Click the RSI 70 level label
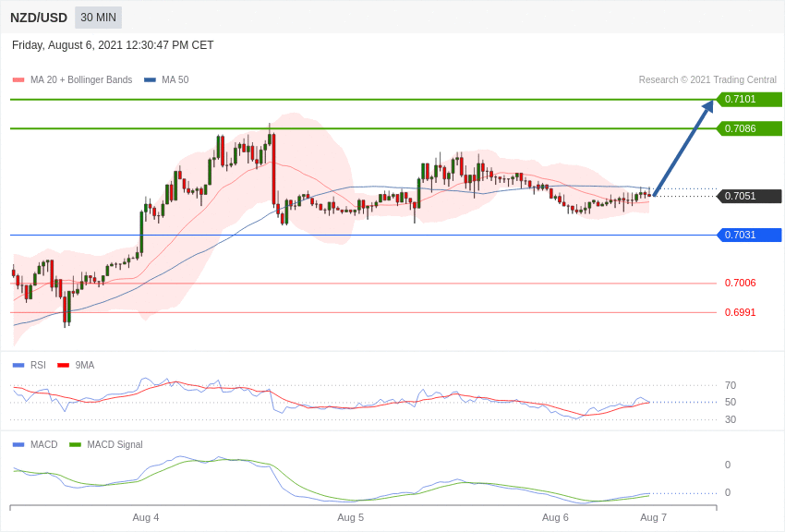 click(x=731, y=385)
